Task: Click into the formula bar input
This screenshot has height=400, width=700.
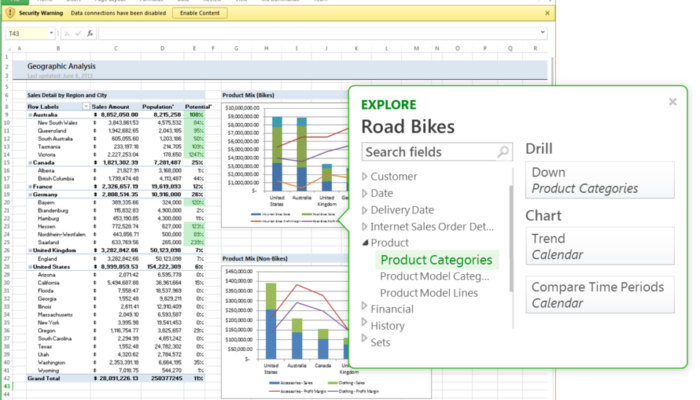Action: pyautogui.click(x=318, y=33)
